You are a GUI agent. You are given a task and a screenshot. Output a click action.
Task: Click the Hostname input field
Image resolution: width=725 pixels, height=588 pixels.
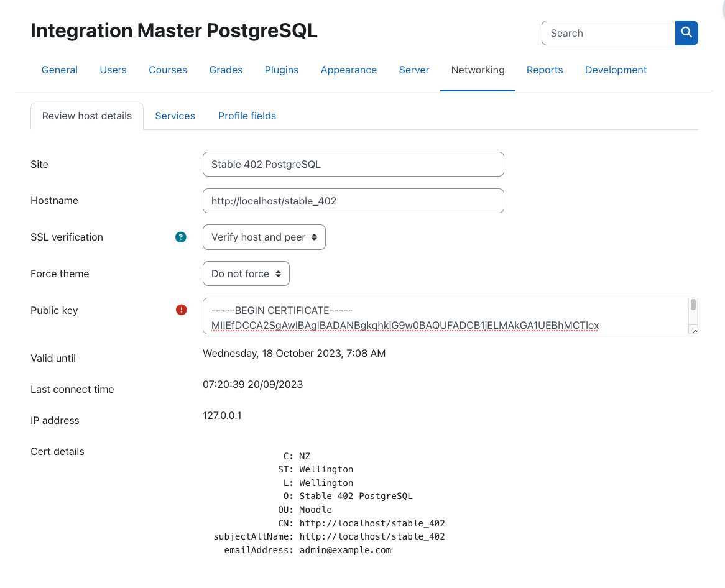pyautogui.click(x=353, y=201)
